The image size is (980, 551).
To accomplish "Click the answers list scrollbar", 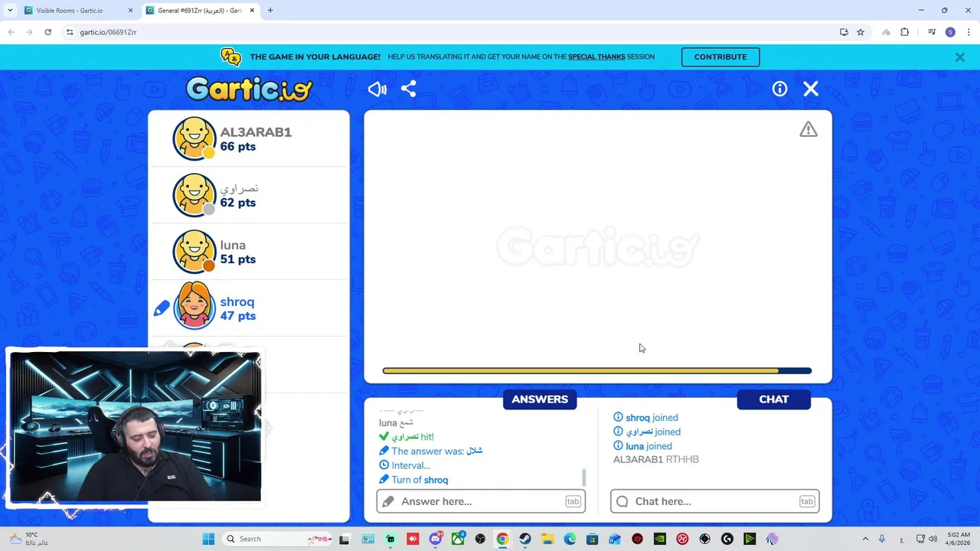I will (x=584, y=478).
